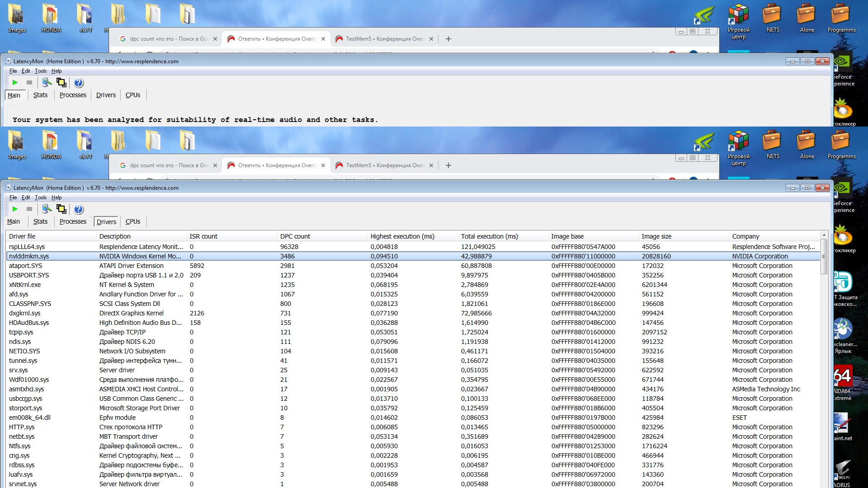868x488 pixels.
Task: Open Tools menu in lower LatencyMon window
Action: (x=41, y=197)
